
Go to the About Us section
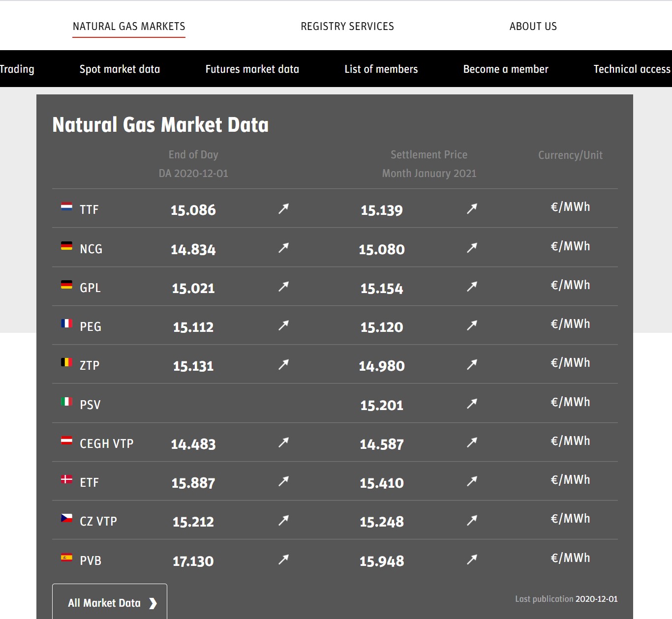533,27
